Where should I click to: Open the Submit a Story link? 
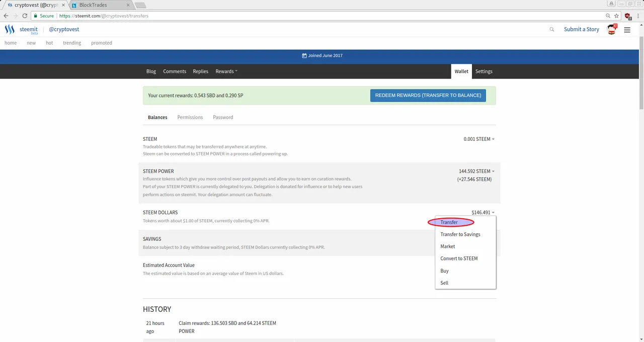click(582, 30)
